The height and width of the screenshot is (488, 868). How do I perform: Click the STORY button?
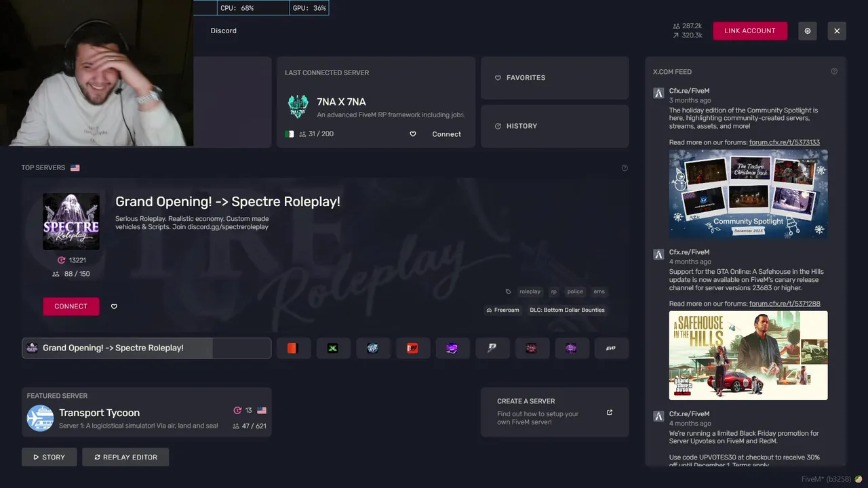point(49,457)
